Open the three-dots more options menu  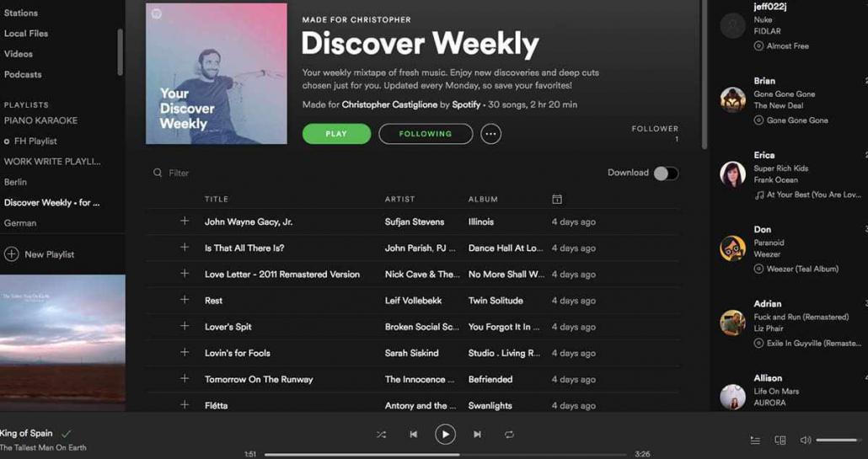[490, 134]
